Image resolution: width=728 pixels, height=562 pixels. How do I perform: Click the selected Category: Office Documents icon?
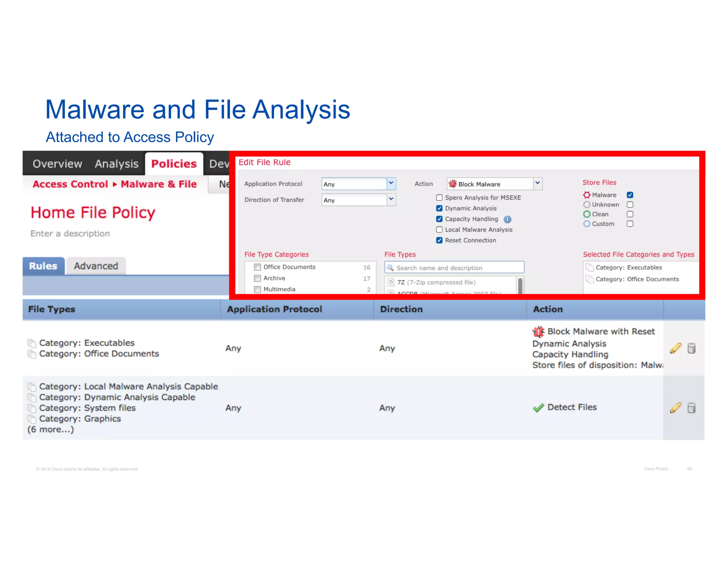point(589,279)
